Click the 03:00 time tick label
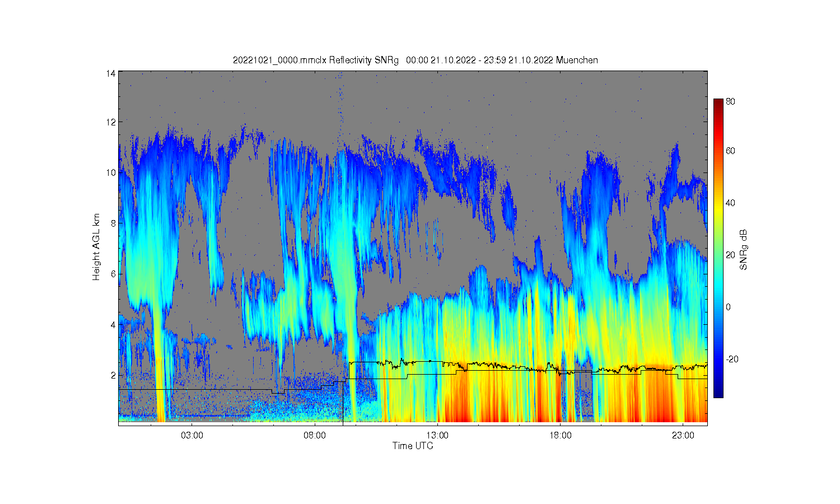 point(192,435)
